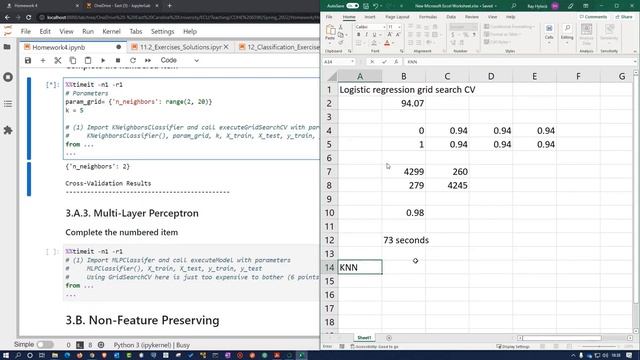The height and width of the screenshot is (360, 640).
Task: Open the Excel Insert ribbon tab
Action: tap(370, 17)
